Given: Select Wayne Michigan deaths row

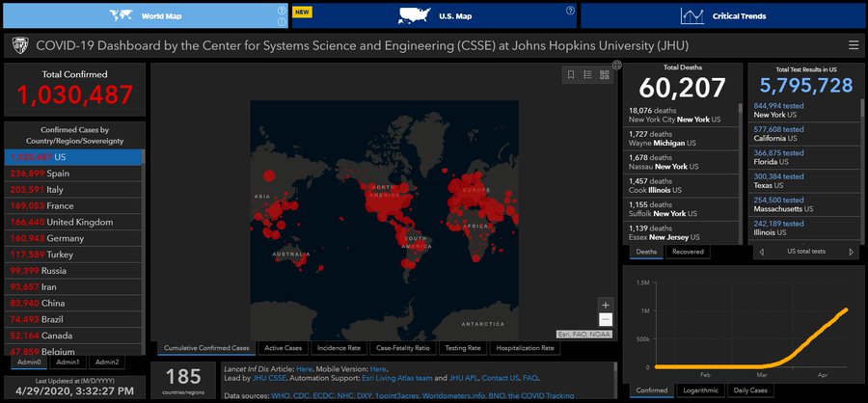Looking at the screenshot, I should 681,139.
